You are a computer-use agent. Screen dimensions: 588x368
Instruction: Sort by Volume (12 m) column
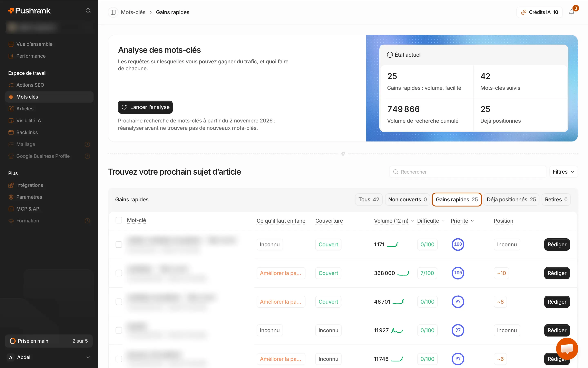coord(394,221)
